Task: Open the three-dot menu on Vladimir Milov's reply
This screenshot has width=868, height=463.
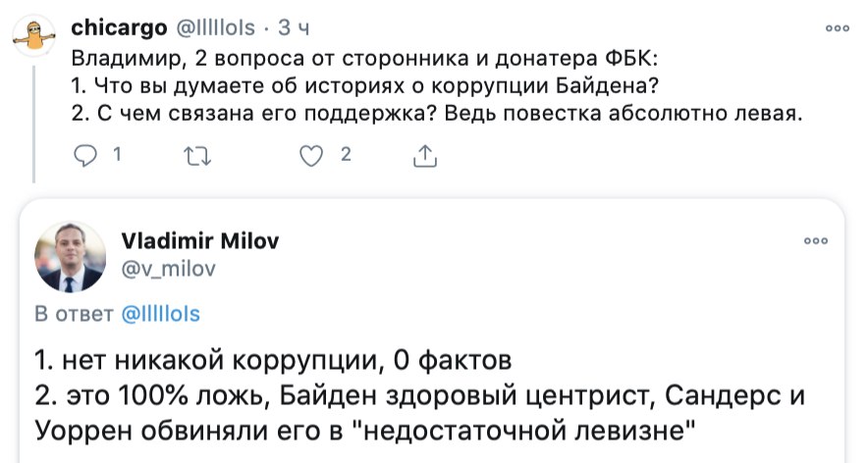Action: tap(815, 240)
